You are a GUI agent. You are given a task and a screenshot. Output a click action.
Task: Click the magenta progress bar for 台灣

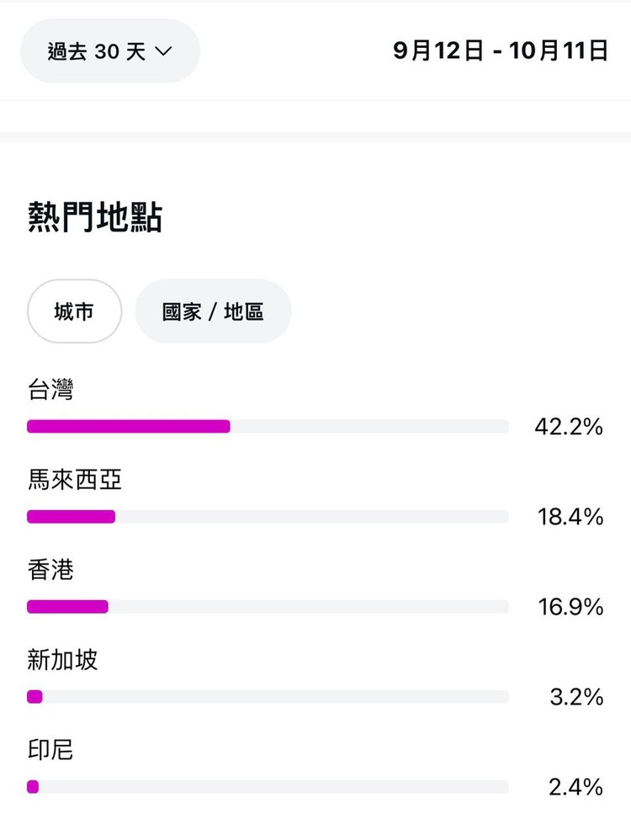click(x=129, y=427)
